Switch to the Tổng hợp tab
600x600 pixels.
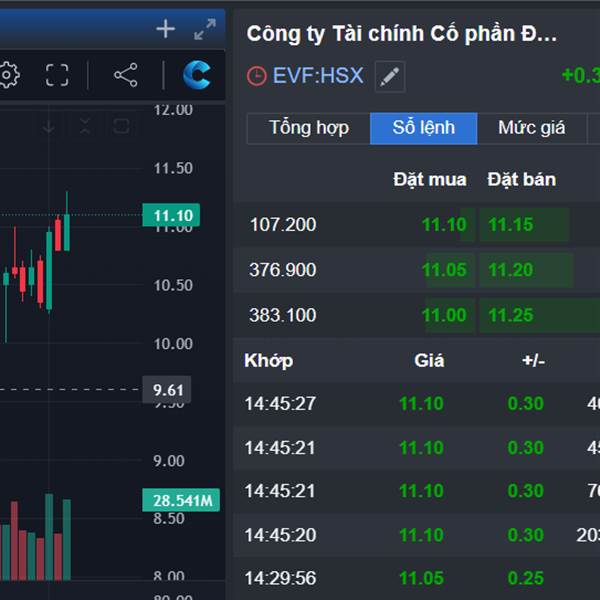309,128
